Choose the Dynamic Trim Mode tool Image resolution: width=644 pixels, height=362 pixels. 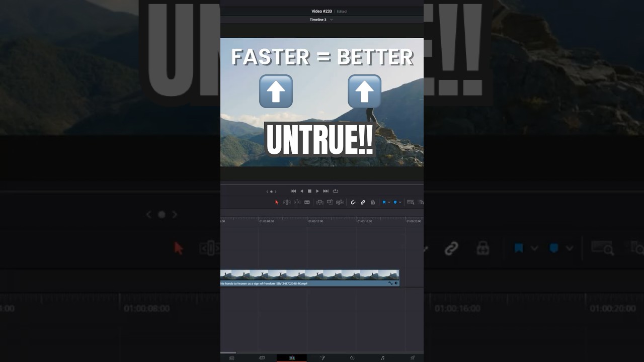point(297,202)
